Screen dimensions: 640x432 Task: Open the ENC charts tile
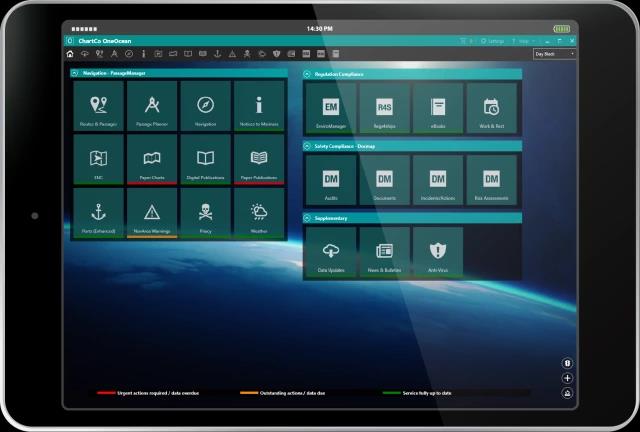click(98, 160)
